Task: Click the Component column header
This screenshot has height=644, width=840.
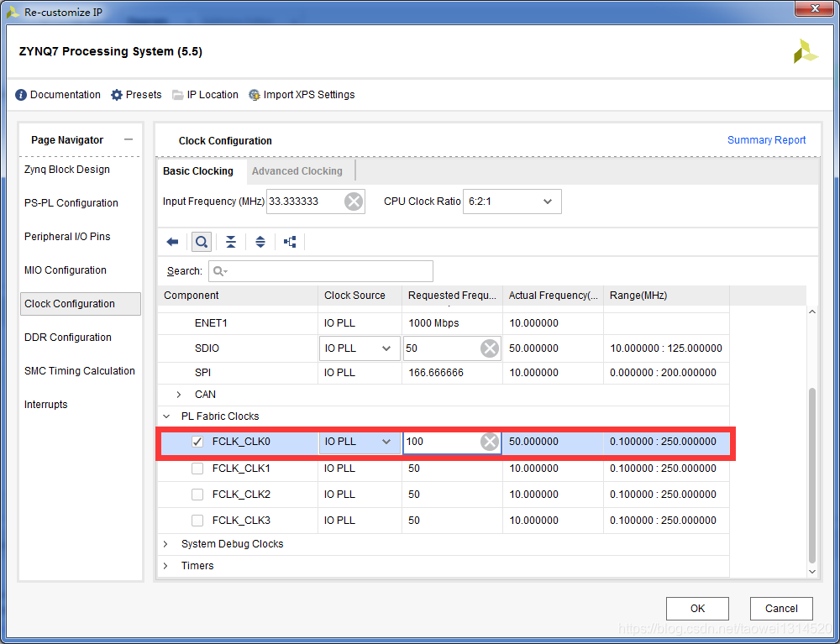Action: (238, 296)
